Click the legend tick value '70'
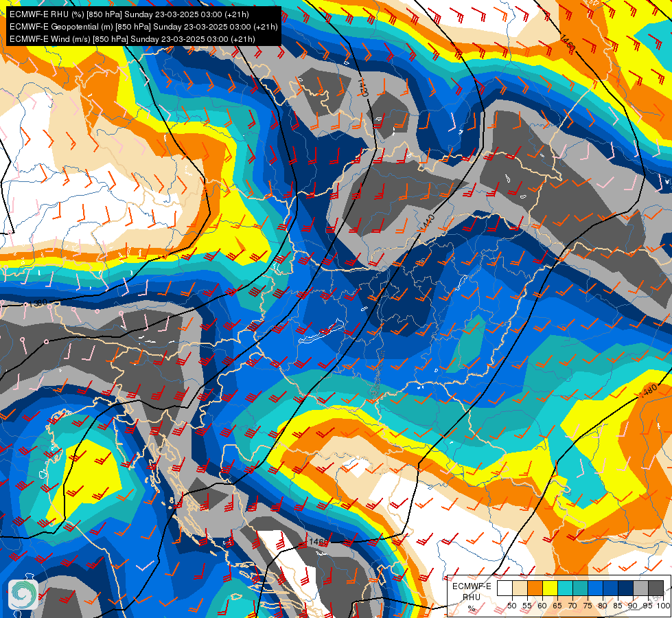This screenshot has height=618, width=672. 572,606
